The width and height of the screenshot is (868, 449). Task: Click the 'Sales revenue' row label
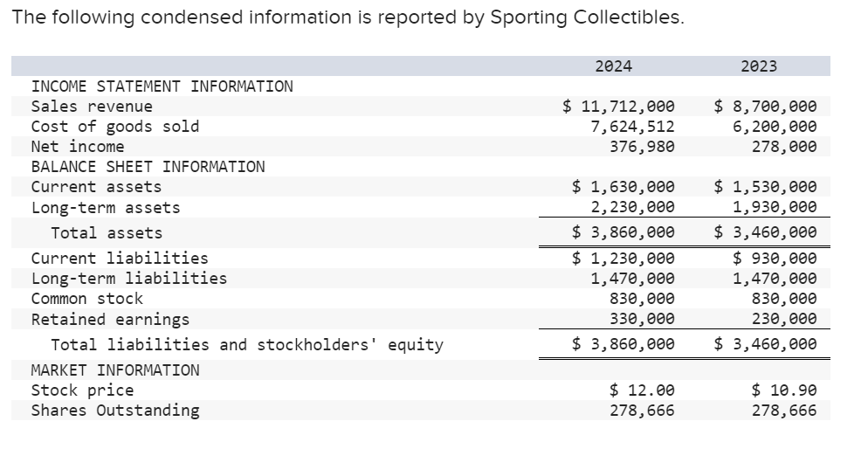click(x=92, y=107)
